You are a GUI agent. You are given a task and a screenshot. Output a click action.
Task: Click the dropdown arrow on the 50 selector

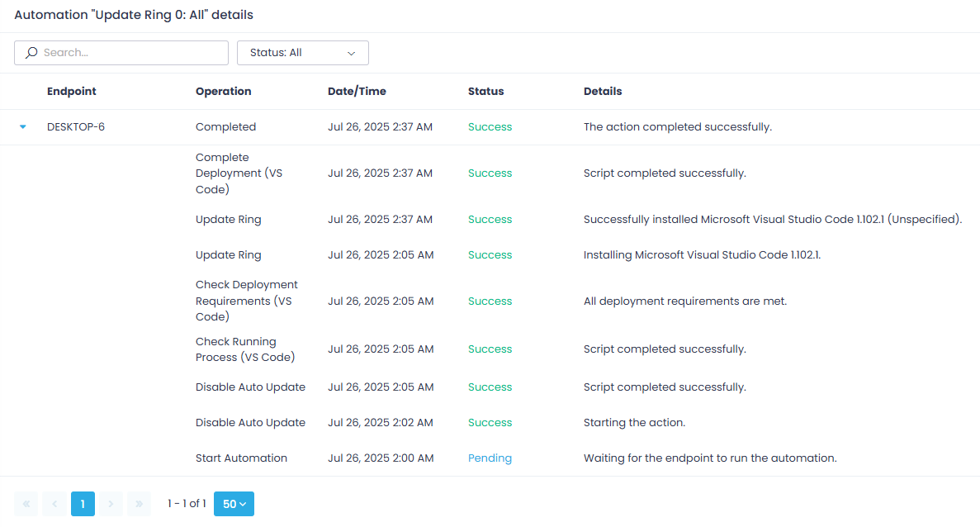(243, 503)
